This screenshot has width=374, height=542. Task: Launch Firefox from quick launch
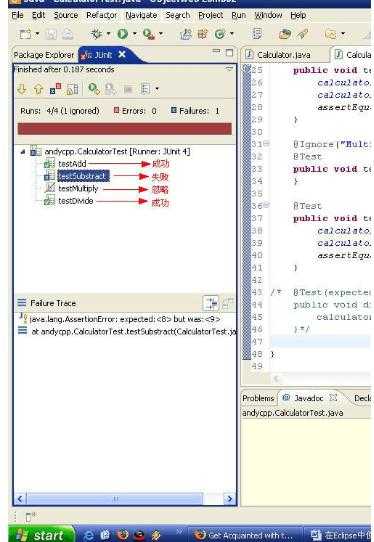(122, 535)
